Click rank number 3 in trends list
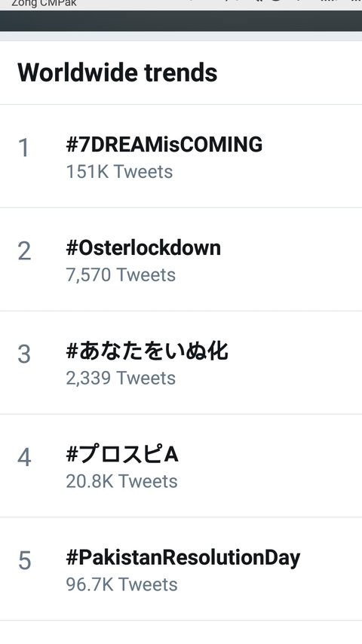This screenshot has width=362, height=644. (x=24, y=354)
